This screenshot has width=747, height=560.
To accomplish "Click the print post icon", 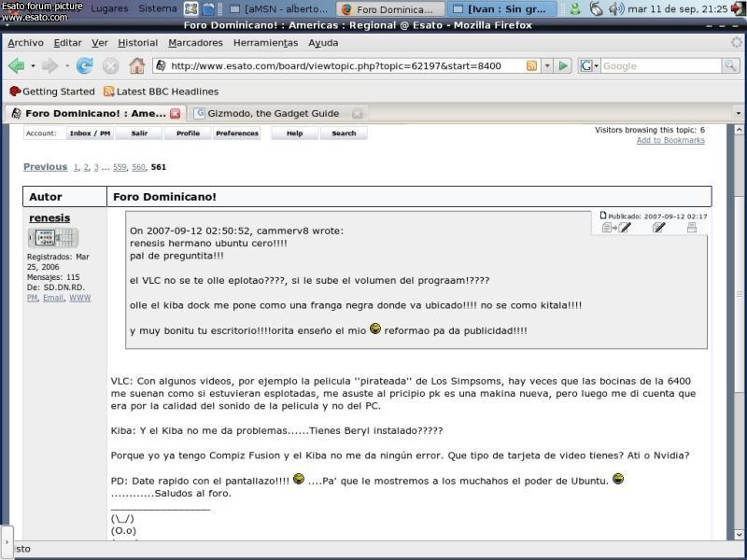I will click(691, 228).
